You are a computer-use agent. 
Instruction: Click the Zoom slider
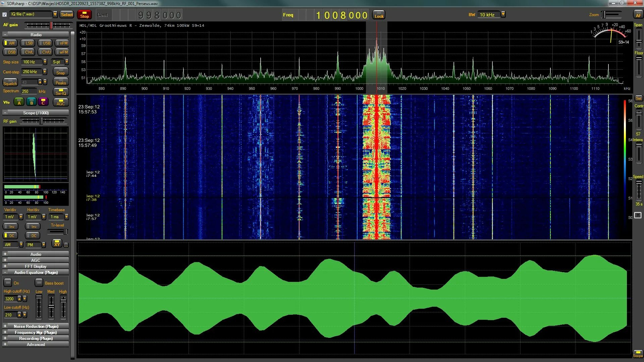coord(611,14)
